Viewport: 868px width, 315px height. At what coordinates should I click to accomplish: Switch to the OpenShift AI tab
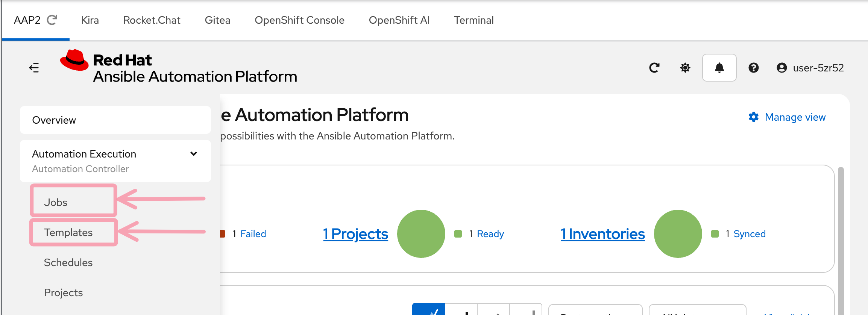point(399,20)
